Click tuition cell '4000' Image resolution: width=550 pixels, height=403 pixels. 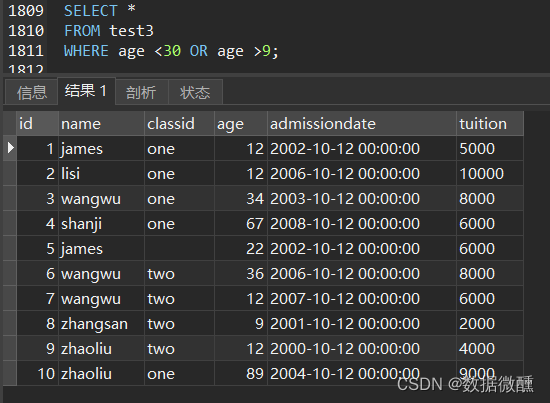click(490, 348)
